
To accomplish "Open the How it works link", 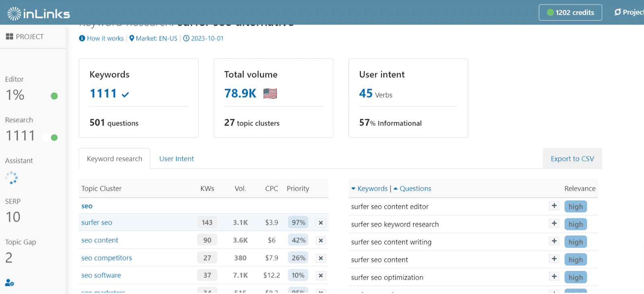I will tap(105, 38).
